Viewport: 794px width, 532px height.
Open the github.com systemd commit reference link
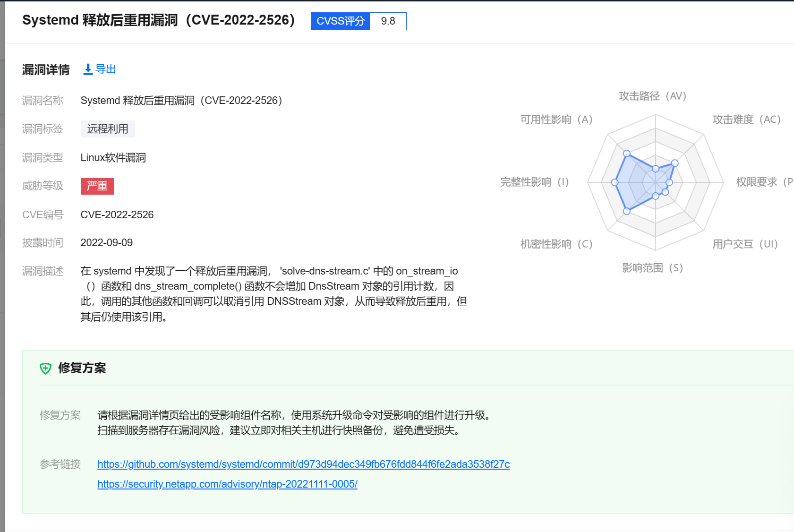304,464
